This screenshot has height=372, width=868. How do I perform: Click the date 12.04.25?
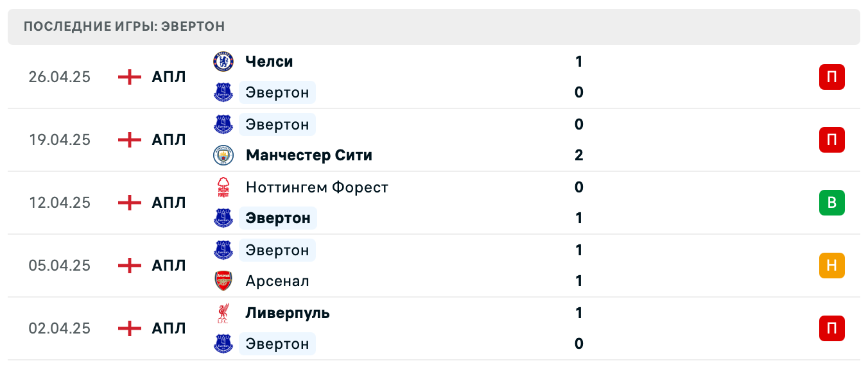[x=59, y=203]
